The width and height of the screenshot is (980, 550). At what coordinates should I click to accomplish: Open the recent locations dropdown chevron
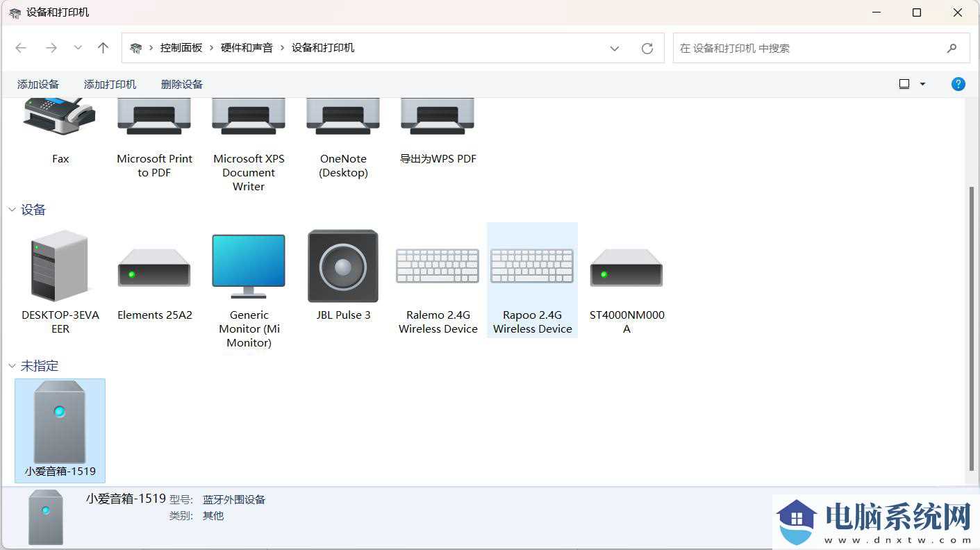78,48
